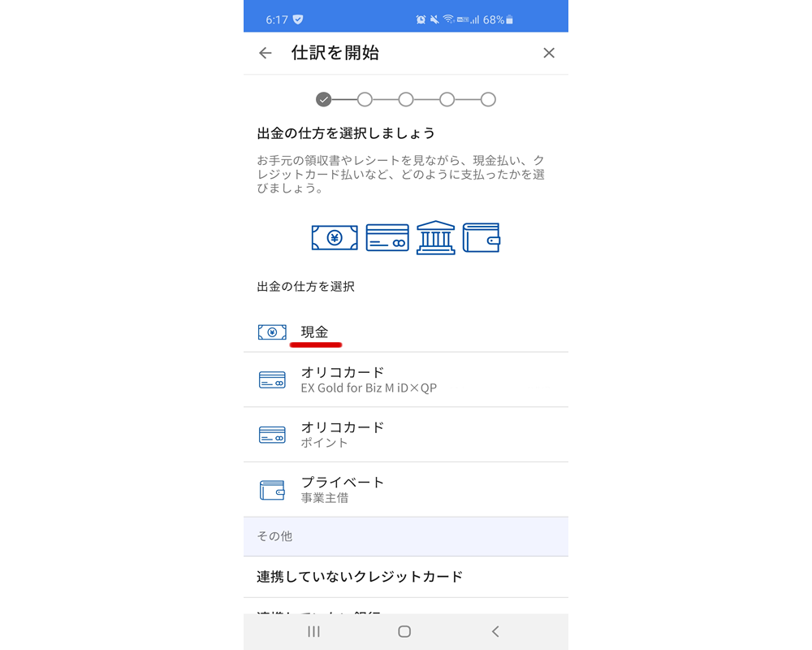Select プライベート 事業主借 option
This screenshot has width=812, height=650.
406,490
